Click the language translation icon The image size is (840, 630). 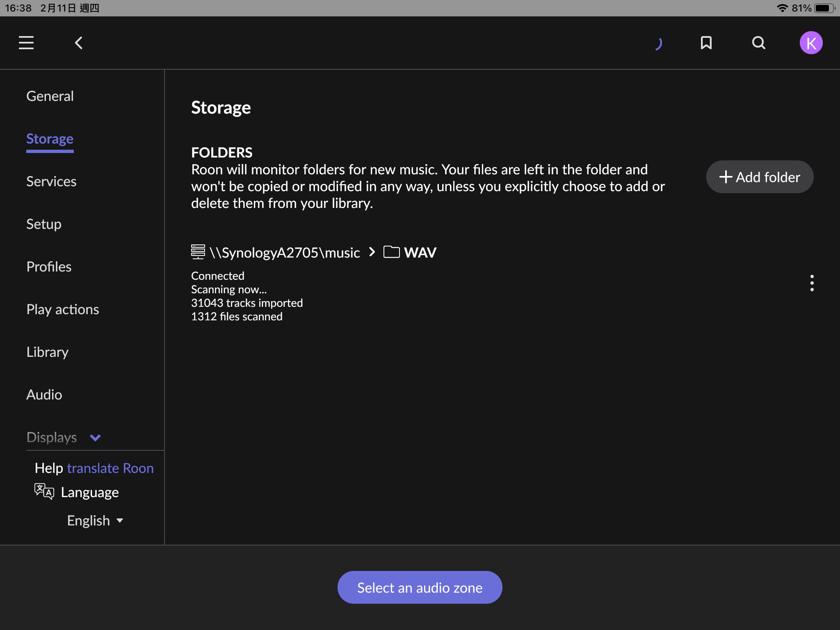pos(44,491)
